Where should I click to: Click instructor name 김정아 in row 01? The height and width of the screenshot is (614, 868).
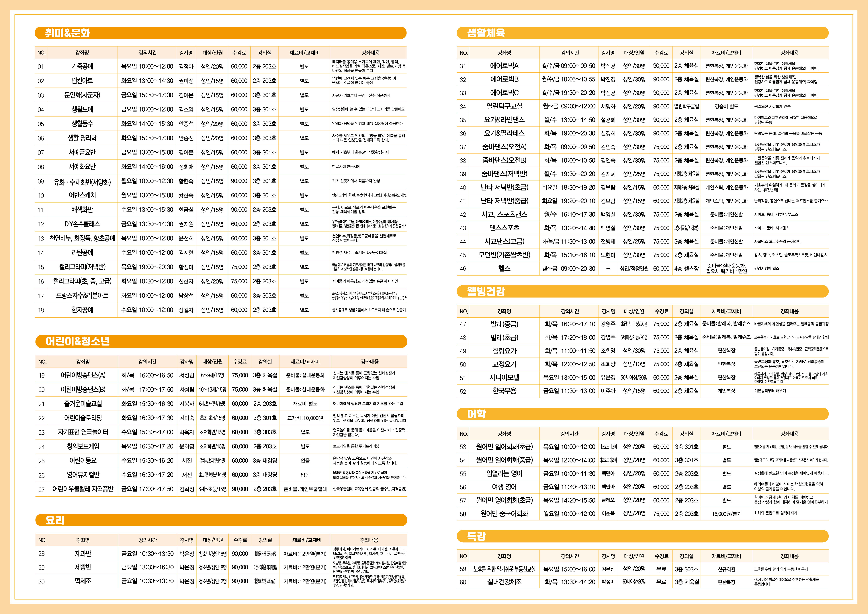(186, 67)
